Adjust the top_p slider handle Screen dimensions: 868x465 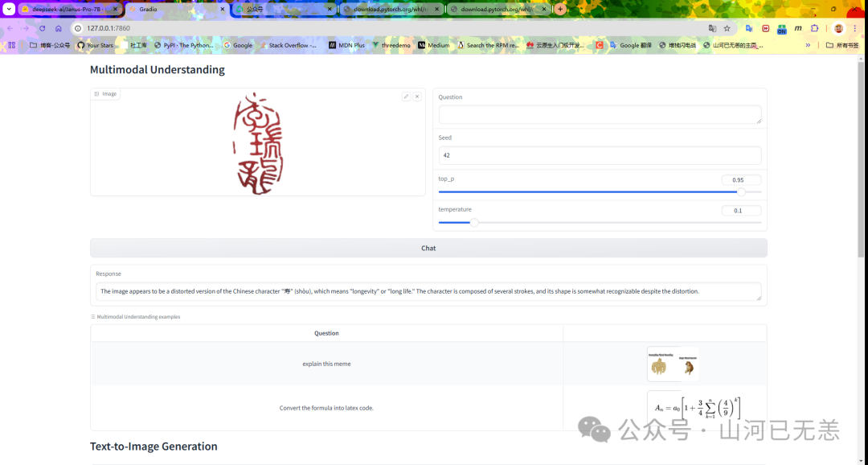tap(741, 191)
